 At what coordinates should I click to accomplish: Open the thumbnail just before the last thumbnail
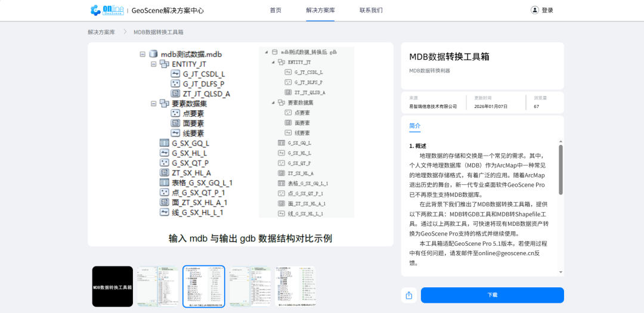click(250, 286)
